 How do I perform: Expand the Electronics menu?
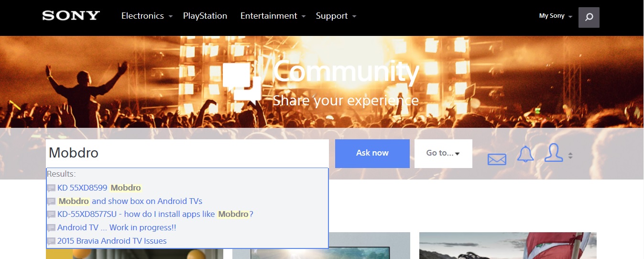[147, 16]
